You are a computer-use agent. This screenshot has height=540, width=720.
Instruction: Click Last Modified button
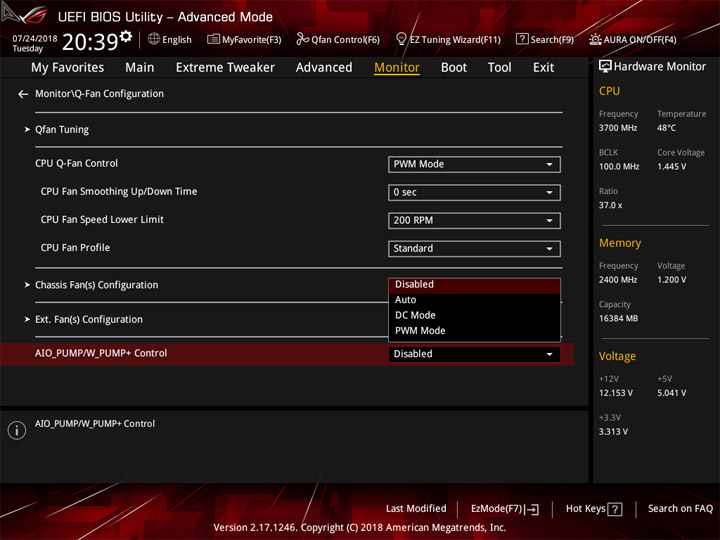pyautogui.click(x=416, y=509)
